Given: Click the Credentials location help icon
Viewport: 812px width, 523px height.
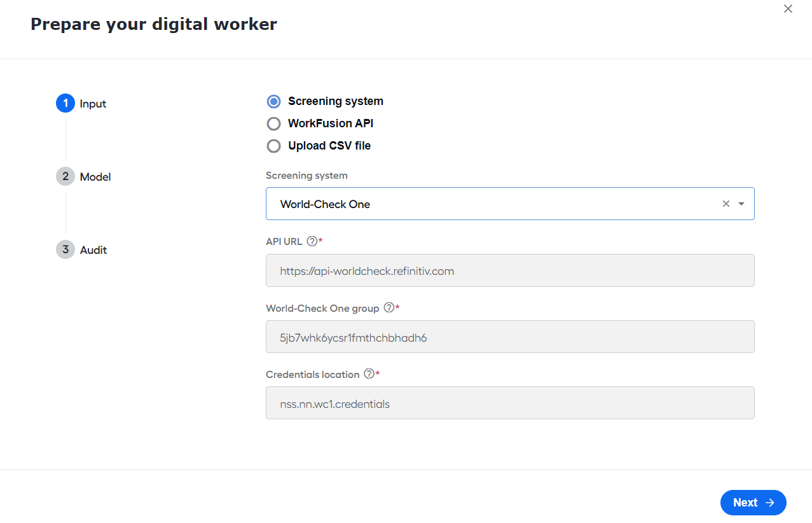Looking at the screenshot, I should pyautogui.click(x=369, y=374).
